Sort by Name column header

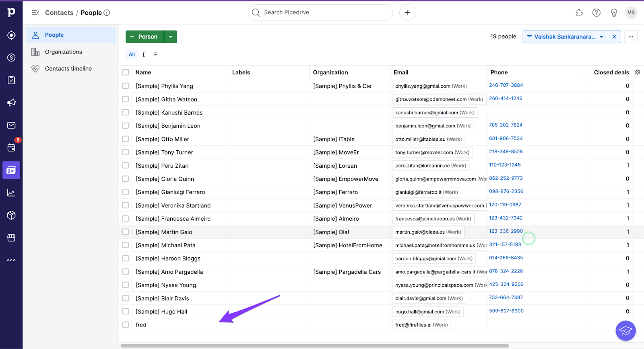[143, 72]
